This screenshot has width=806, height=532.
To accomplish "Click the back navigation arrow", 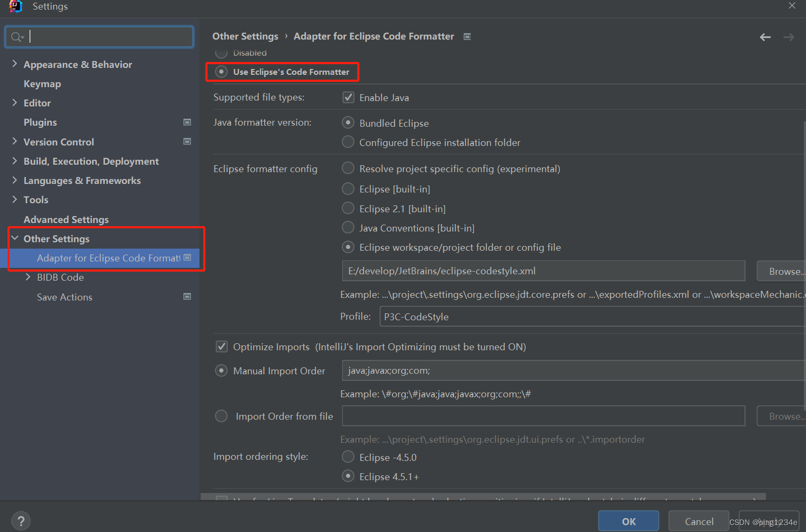I will pos(765,37).
